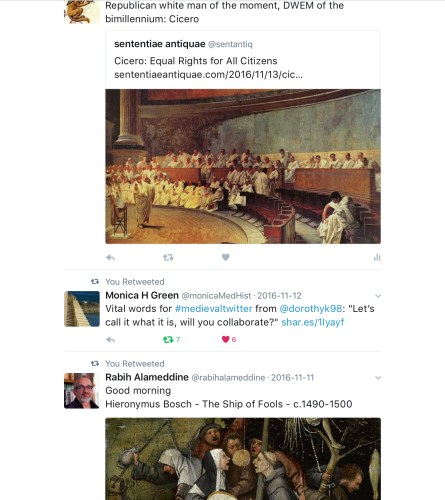
Task: View tweet activity bar chart icon
Action: [377, 257]
